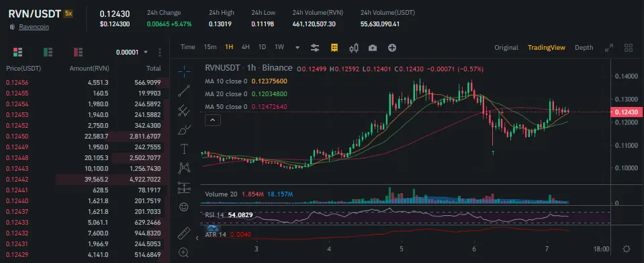Click the Price(USDT) column header
The width and height of the screenshot is (644, 263).
(x=24, y=69)
